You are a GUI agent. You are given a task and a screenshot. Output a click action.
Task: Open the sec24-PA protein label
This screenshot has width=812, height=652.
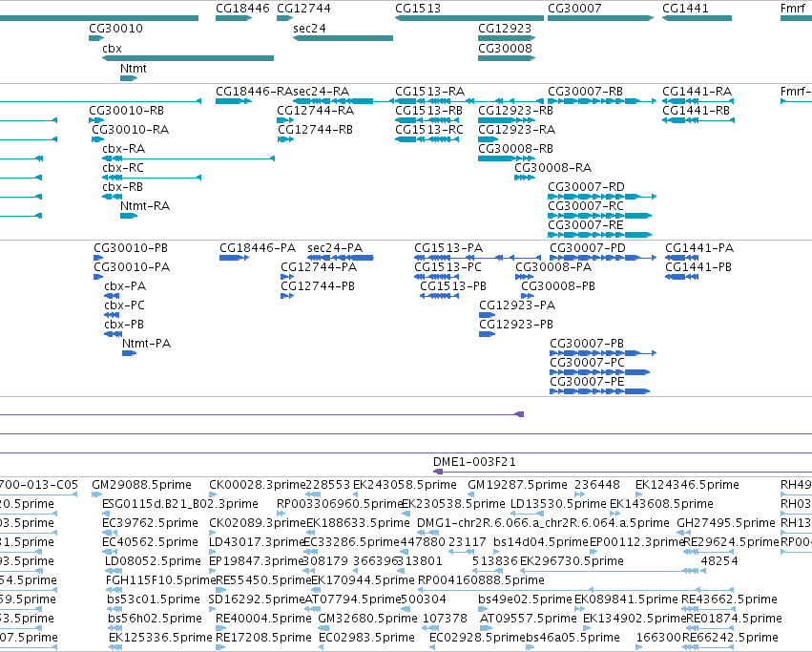coord(335,248)
